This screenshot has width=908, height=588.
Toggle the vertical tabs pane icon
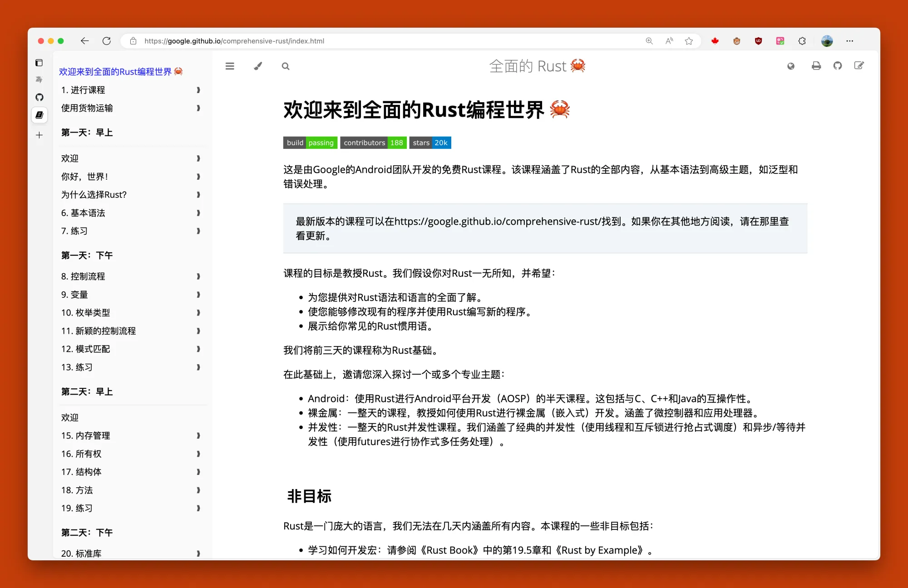click(x=39, y=63)
